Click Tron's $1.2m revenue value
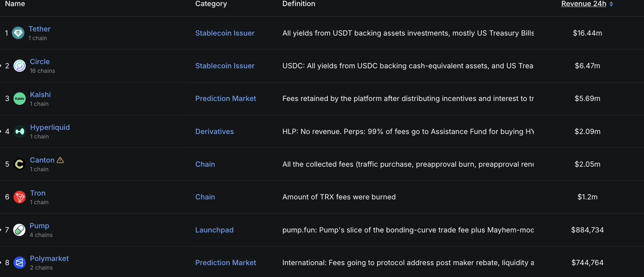This screenshot has width=644, height=277. [x=588, y=197]
